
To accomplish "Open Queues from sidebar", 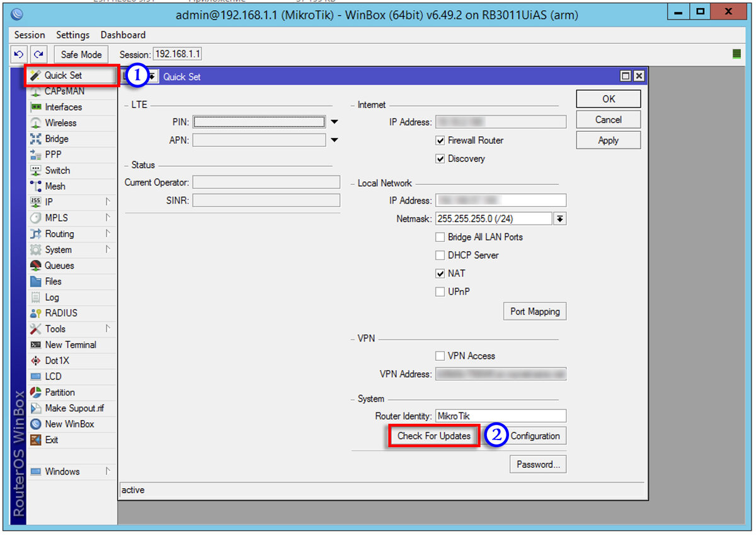I will (x=59, y=265).
